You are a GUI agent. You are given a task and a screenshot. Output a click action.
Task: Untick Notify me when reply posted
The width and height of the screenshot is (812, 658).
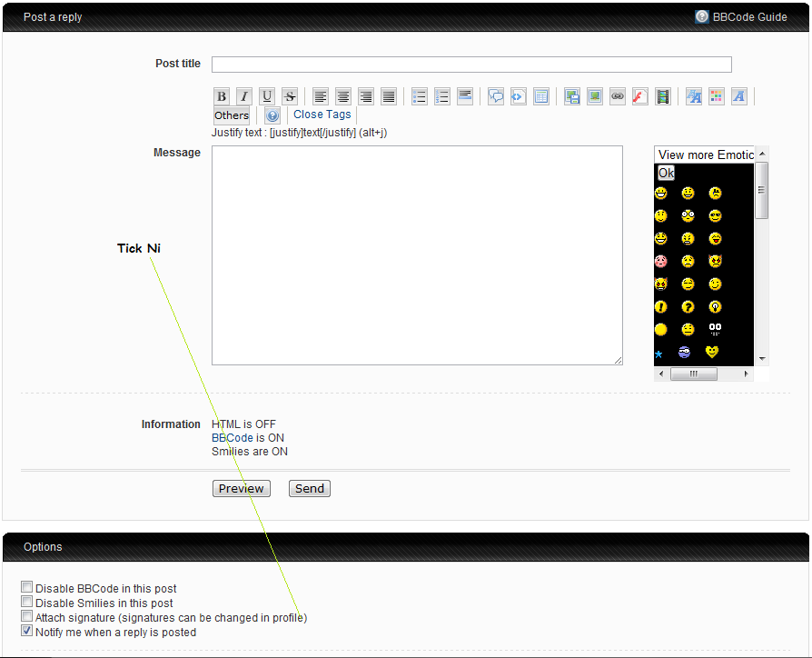pyautogui.click(x=27, y=631)
